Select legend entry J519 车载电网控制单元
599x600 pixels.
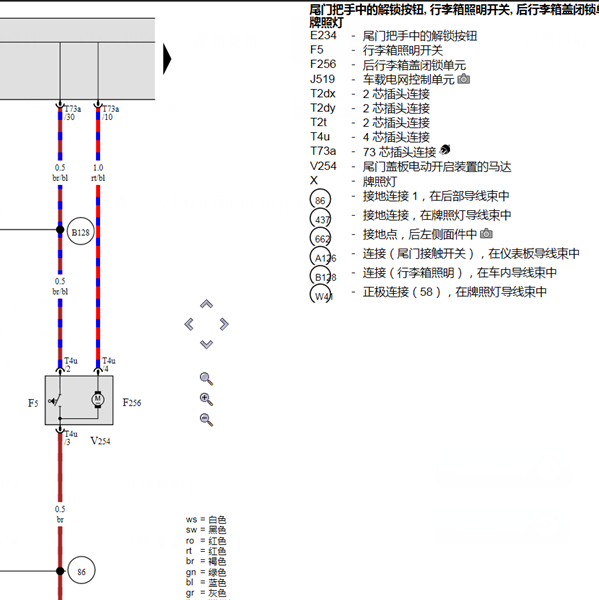click(x=382, y=79)
